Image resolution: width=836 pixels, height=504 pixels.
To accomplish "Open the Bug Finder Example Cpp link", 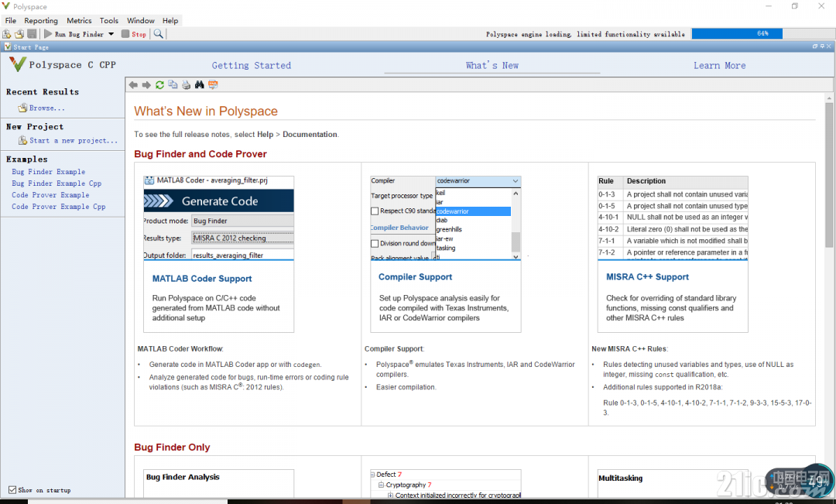I will (x=57, y=183).
